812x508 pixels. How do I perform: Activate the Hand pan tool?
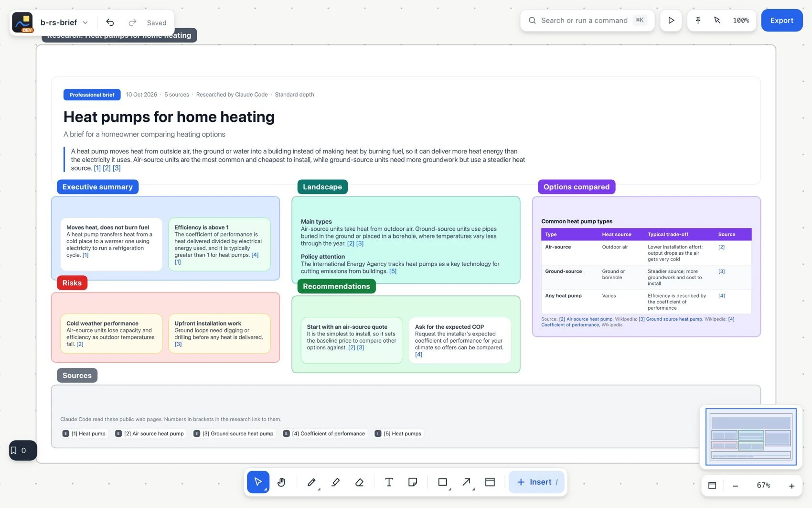[281, 482]
